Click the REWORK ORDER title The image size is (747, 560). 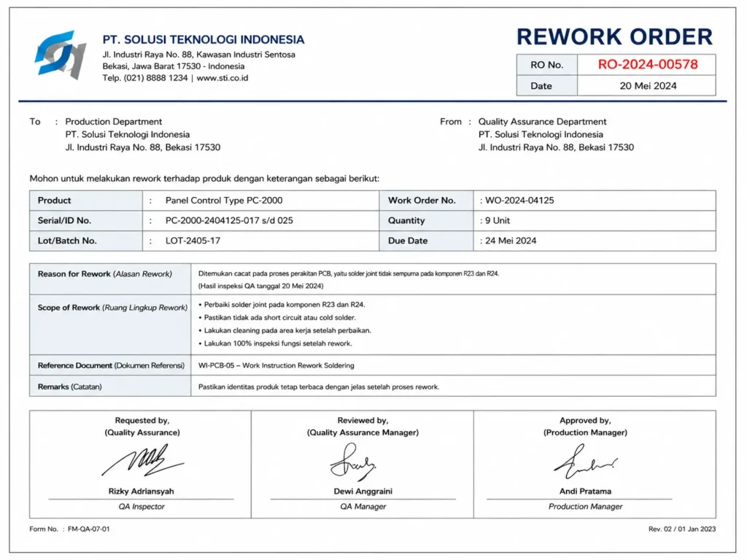click(614, 36)
